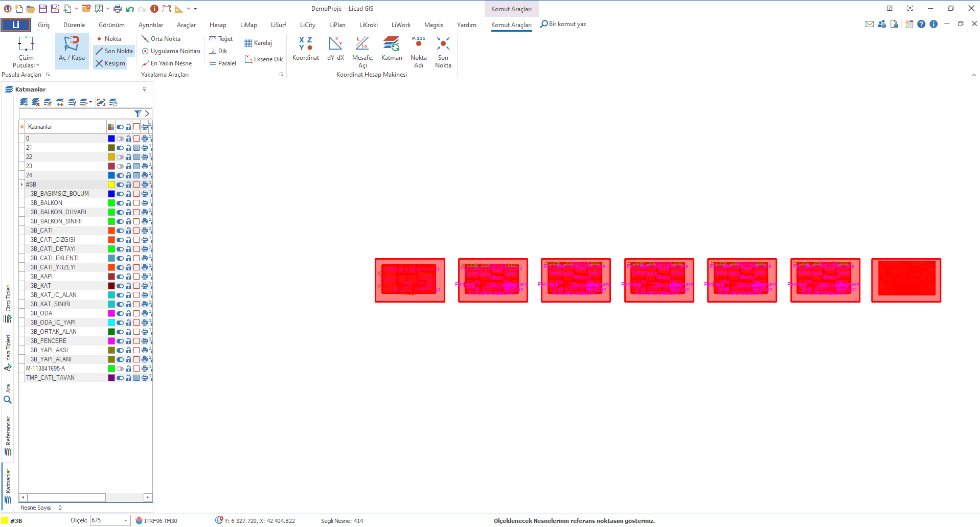This screenshot has width=980, height=527.
Task: Click the mail envelope icon at top right
Action: pyautogui.click(x=870, y=24)
